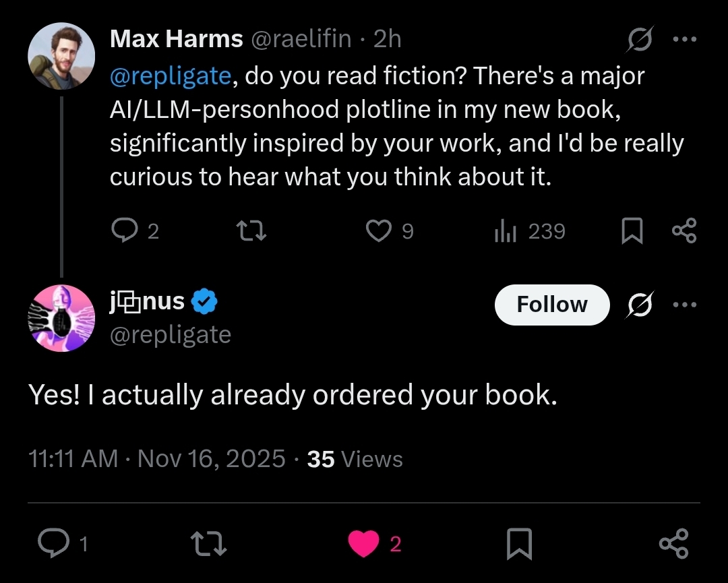Retweet Max Harms' tweet

(x=253, y=232)
